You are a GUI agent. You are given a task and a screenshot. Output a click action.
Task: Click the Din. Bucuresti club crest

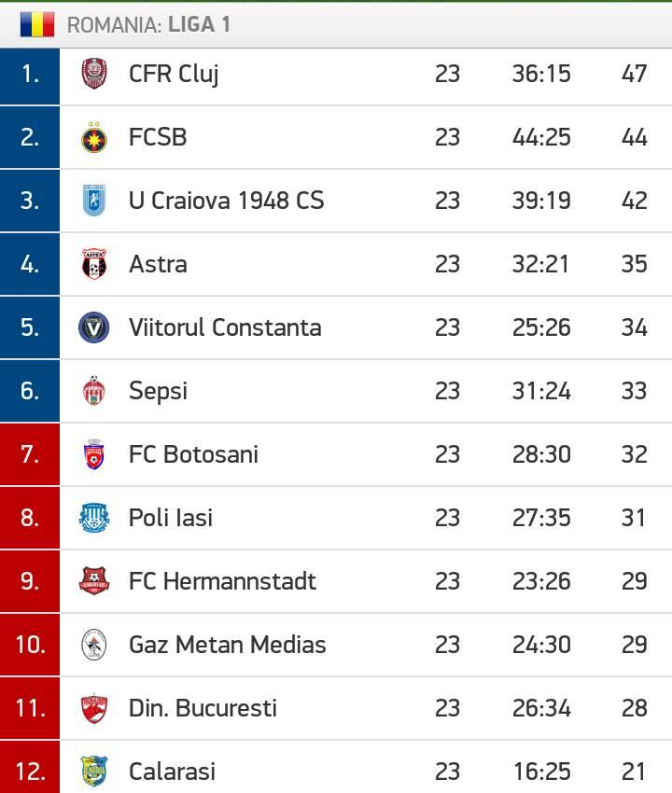[94, 708]
